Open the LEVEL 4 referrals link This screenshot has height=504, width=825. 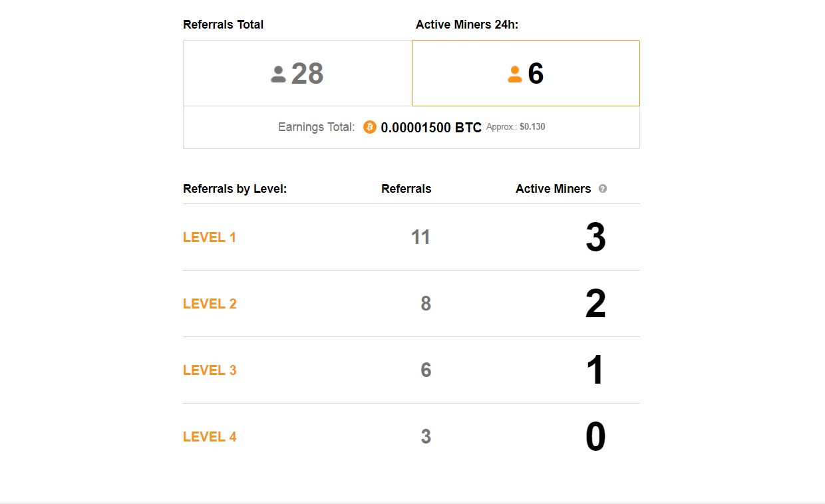210,437
